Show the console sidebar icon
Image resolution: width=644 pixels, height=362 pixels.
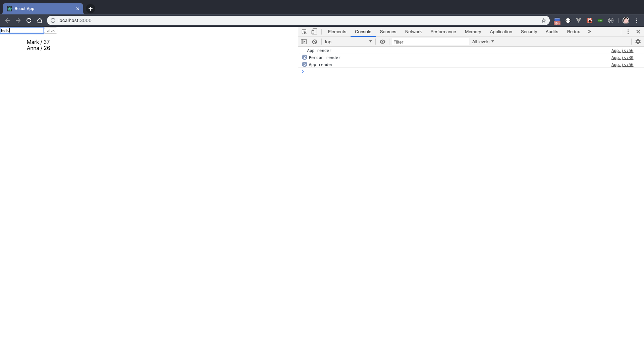click(304, 42)
